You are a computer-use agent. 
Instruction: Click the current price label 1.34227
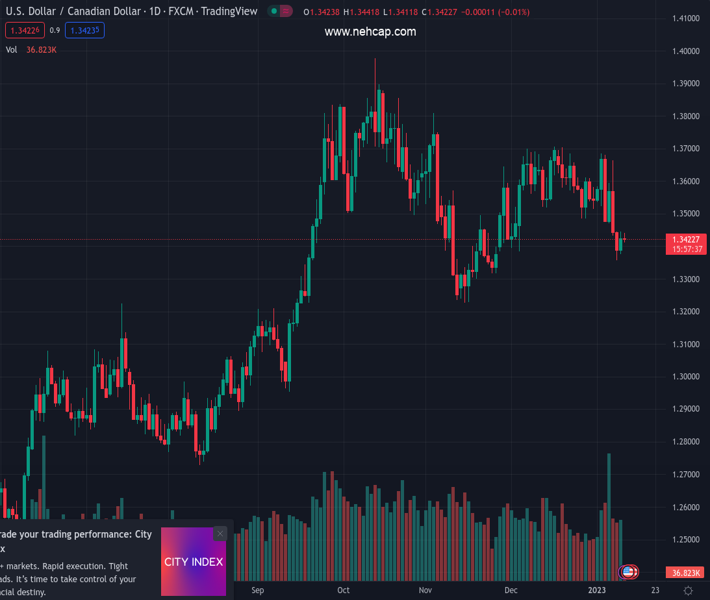[x=686, y=244]
